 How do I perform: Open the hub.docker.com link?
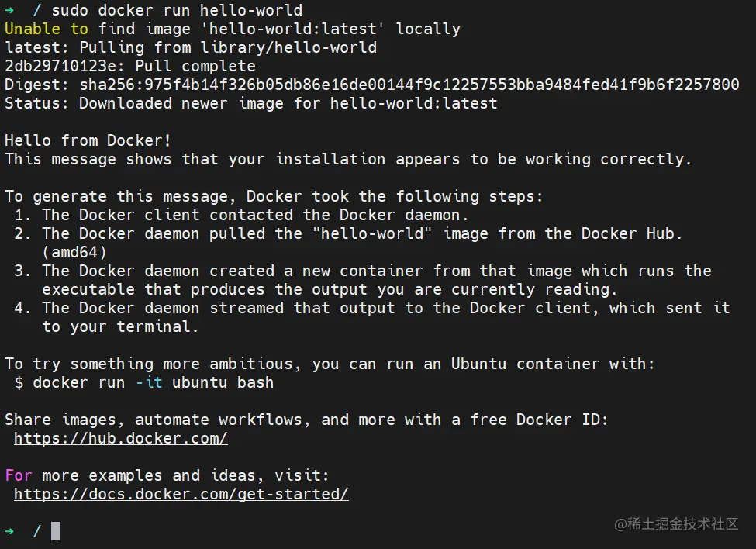point(120,438)
